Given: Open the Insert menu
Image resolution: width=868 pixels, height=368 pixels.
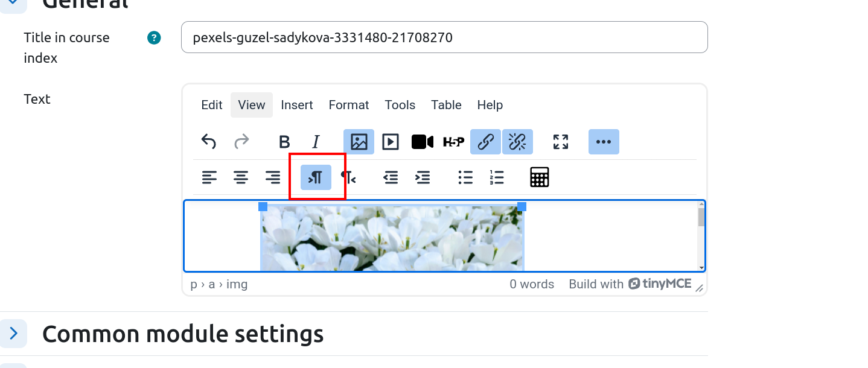Looking at the screenshot, I should click(x=297, y=105).
